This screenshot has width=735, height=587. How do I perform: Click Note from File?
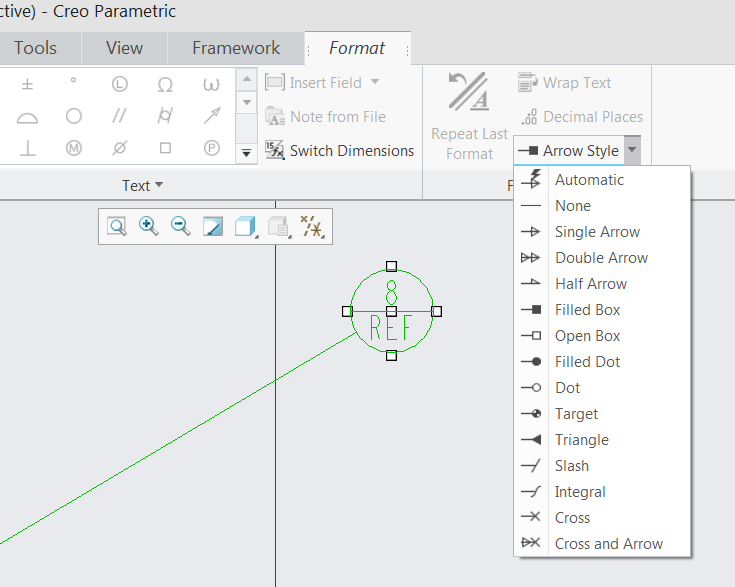(x=325, y=116)
